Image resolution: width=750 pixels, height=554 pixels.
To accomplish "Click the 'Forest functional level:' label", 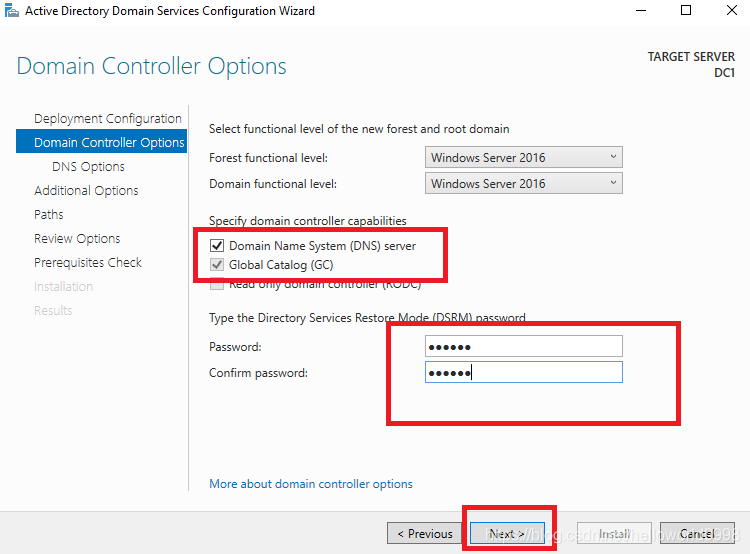I will coord(268,157).
